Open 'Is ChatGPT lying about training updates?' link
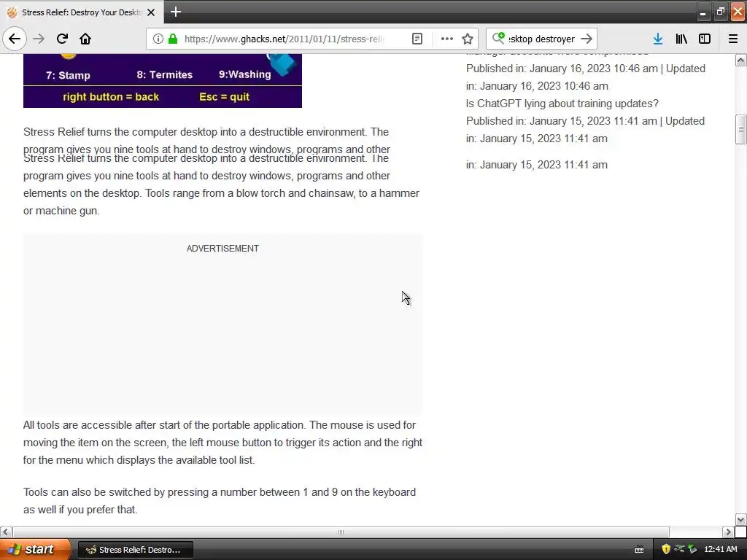 point(562,104)
